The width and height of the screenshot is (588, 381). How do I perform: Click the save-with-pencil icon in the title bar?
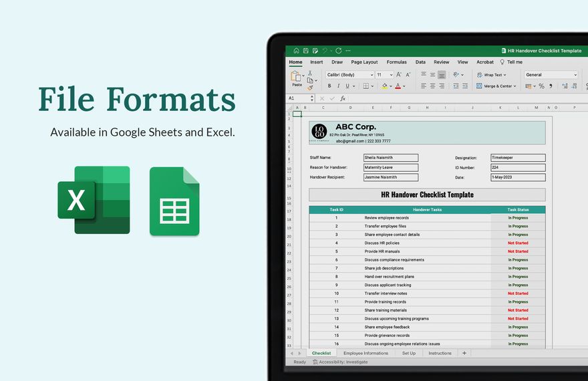pyautogui.click(x=315, y=51)
